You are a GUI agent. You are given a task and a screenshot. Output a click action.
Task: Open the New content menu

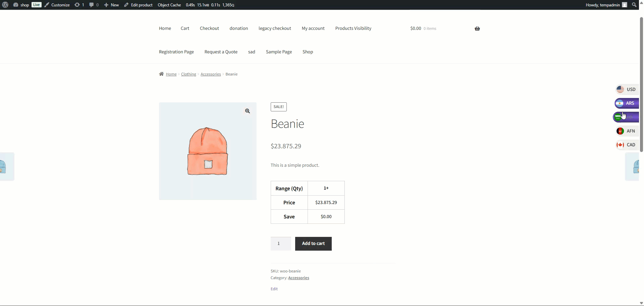(x=111, y=5)
